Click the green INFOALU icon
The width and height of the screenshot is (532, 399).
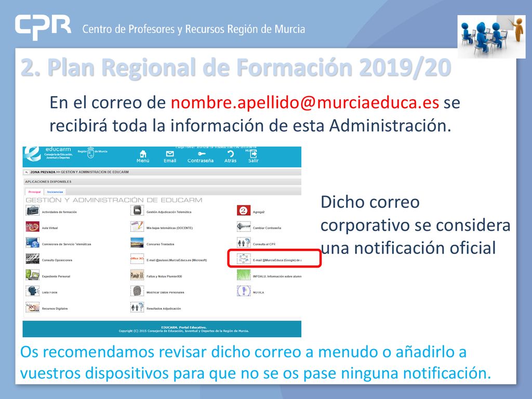click(x=244, y=275)
